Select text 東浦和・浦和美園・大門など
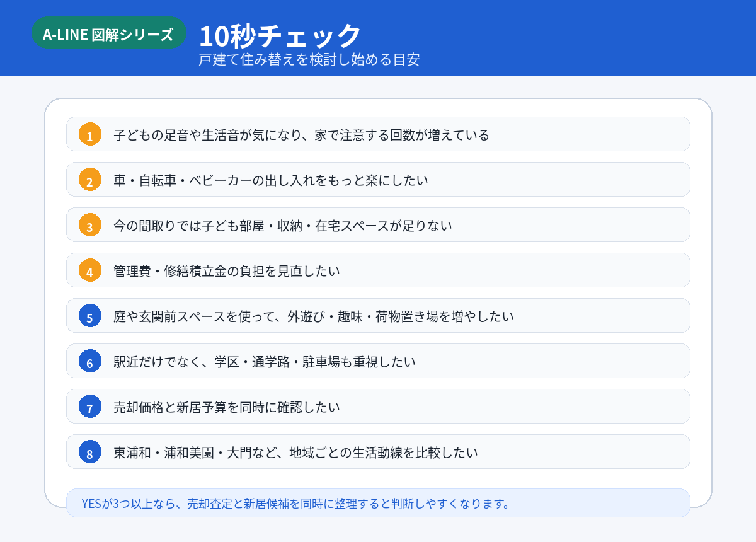Screen dimensions: 756x542 [295, 453]
